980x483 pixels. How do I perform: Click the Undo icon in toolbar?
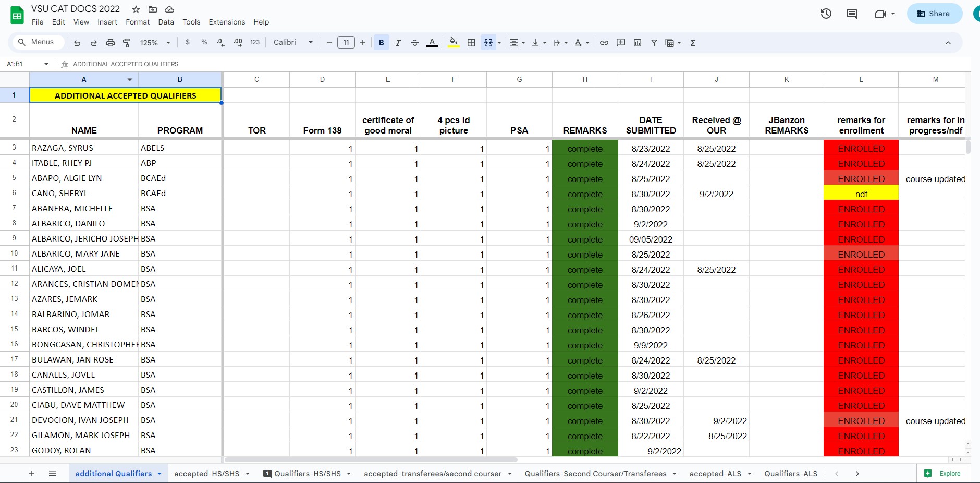tap(77, 43)
